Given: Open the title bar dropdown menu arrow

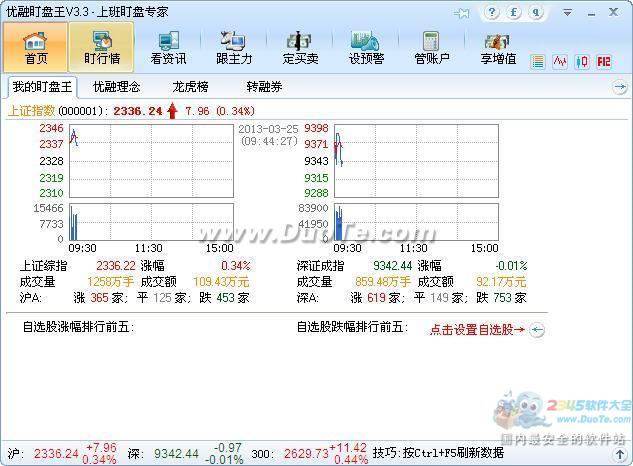Looking at the screenshot, I should point(567,13).
